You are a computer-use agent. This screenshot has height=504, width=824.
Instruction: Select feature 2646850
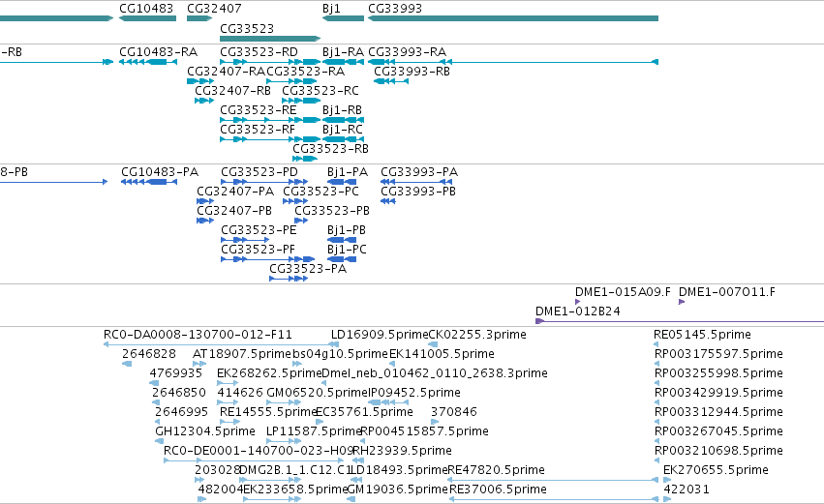click(x=157, y=402)
